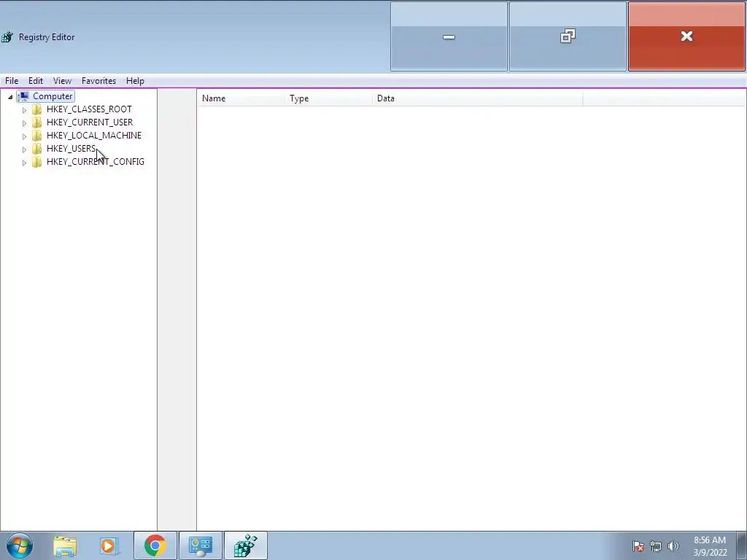Image resolution: width=747 pixels, height=560 pixels.
Task: Click the HKEY_CURRENT_CONFIG folder icon
Action: [x=36, y=162]
